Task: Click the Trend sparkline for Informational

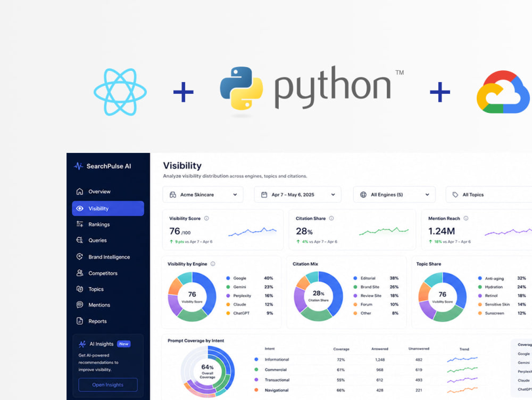Action: pos(462,359)
